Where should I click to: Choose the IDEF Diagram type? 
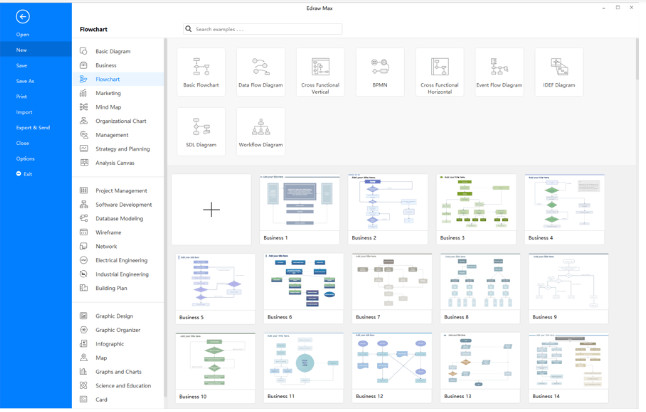559,72
